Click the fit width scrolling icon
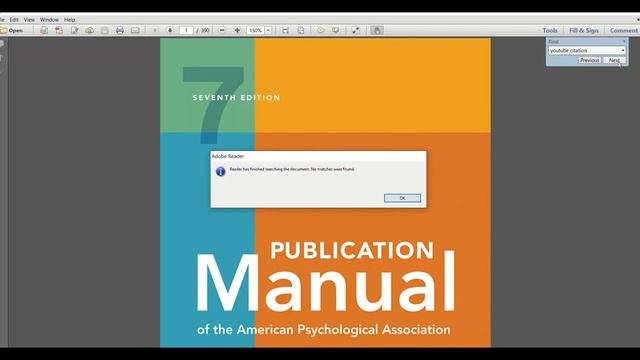 click(x=285, y=31)
